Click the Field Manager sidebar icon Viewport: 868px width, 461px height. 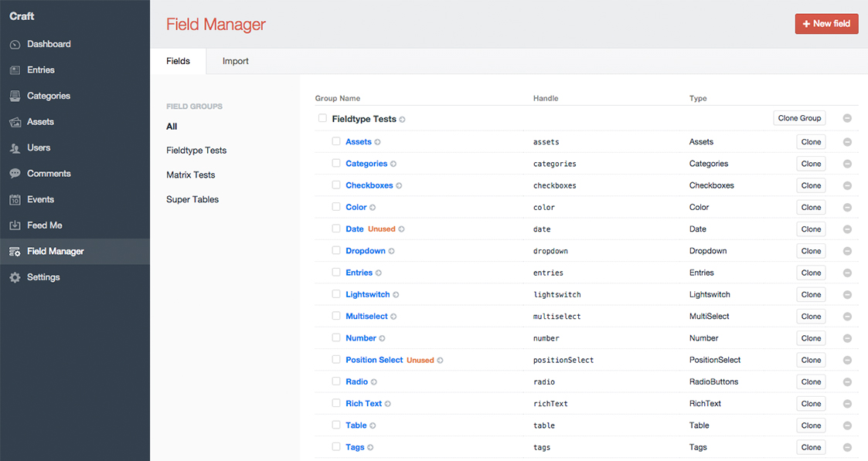coord(15,252)
